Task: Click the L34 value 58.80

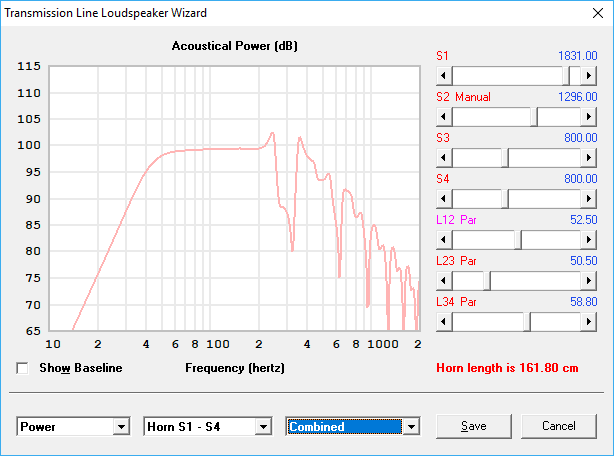Action: tap(583, 302)
